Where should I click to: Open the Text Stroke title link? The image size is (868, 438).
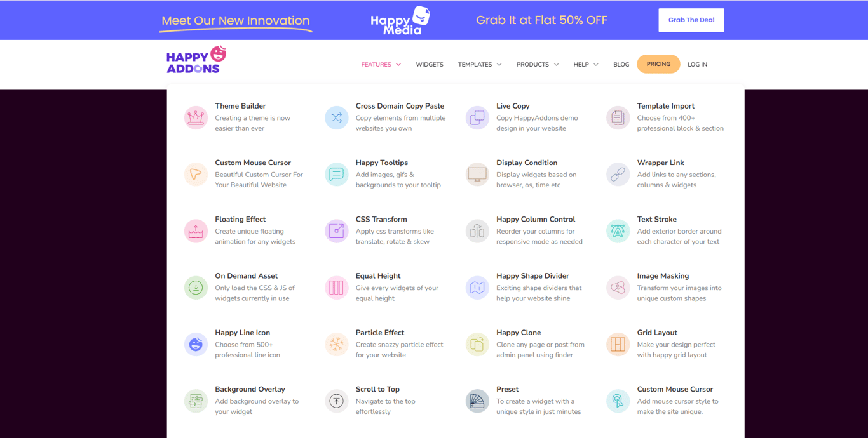coord(657,219)
